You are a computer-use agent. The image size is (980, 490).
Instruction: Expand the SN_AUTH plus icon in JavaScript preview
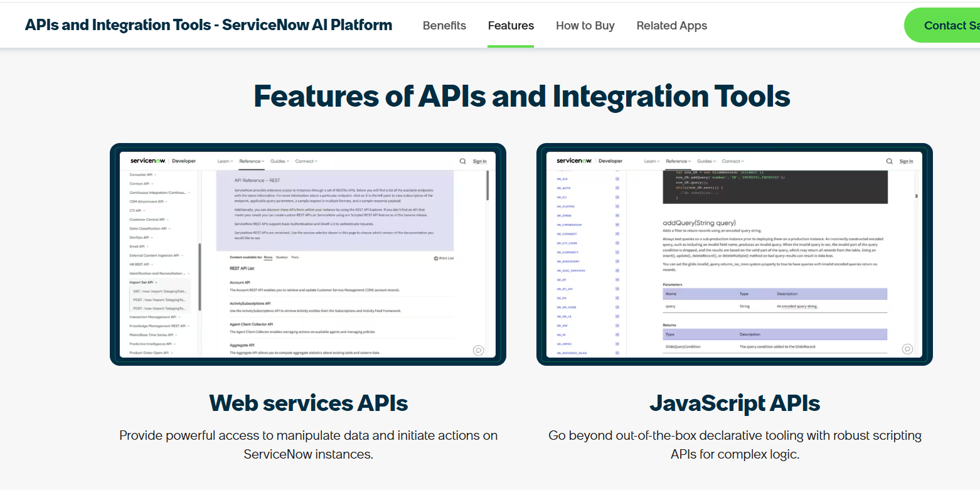click(617, 188)
